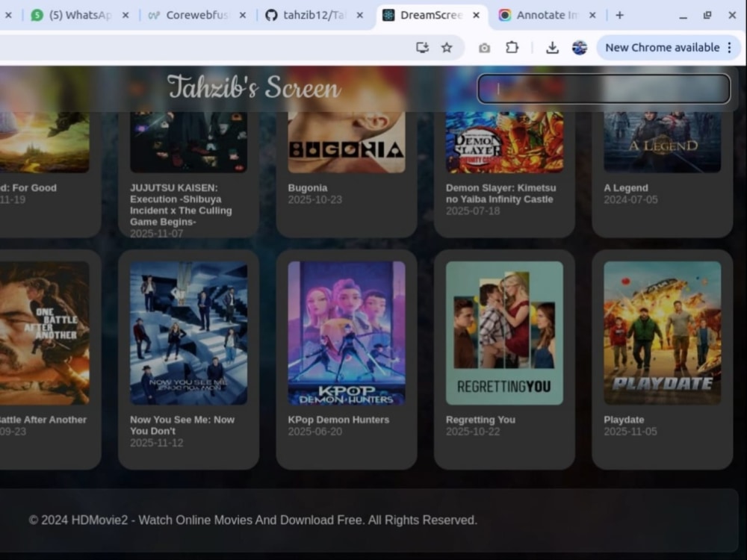Open a new tab with plus button
The height and width of the screenshot is (560, 747).
pos(619,15)
